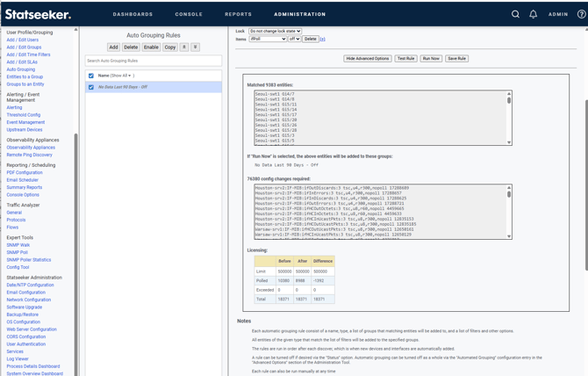Open Add / Edit Groups link
Screen dimensions: 588x376
[24, 47]
